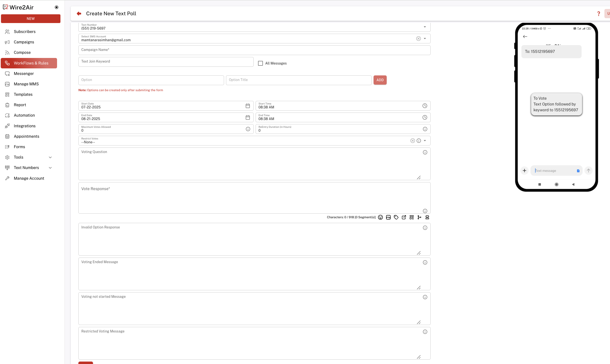
Task: Click the Campaign Name input field
Action: pos(254,50)
